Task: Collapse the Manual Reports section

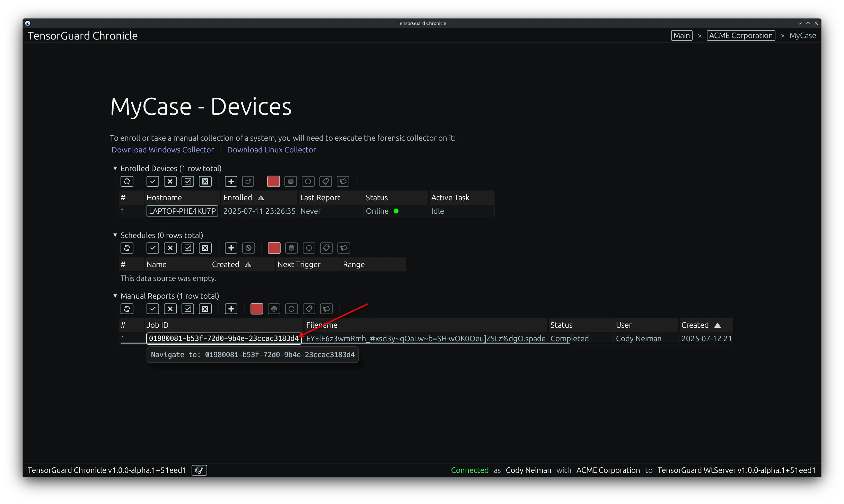Action: click(115, 296)
